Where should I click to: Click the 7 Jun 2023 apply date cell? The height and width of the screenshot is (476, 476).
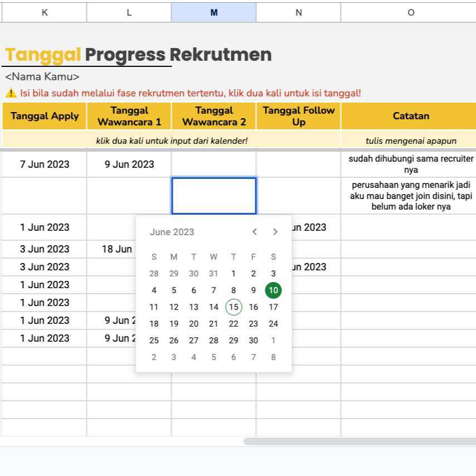(45, 164)
